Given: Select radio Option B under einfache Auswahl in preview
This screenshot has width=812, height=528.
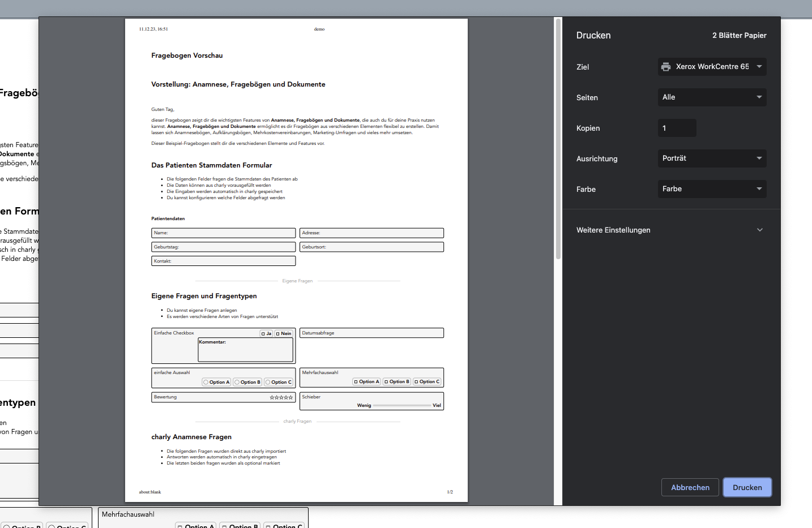Looking at the screenshot, I should (237, 383).
